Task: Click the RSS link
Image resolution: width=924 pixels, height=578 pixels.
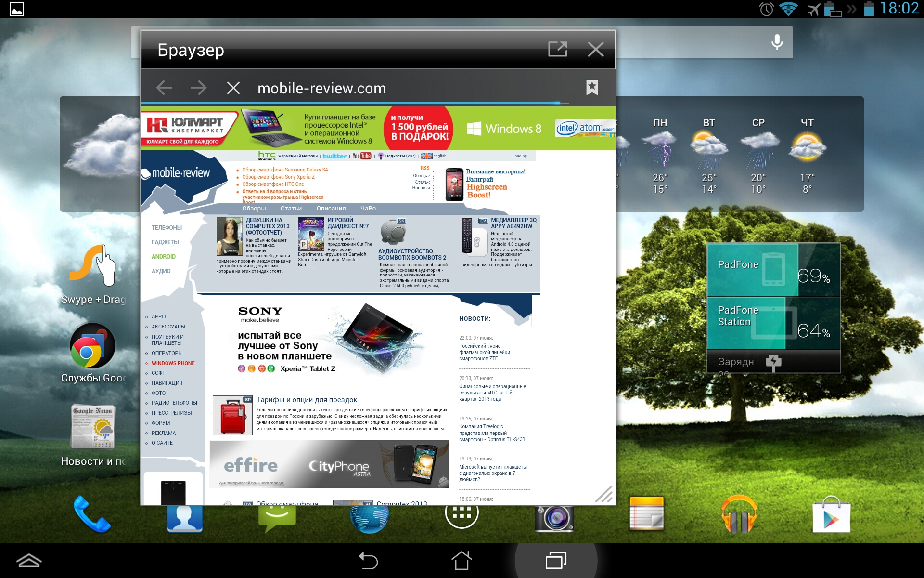Action: (424, 168)
